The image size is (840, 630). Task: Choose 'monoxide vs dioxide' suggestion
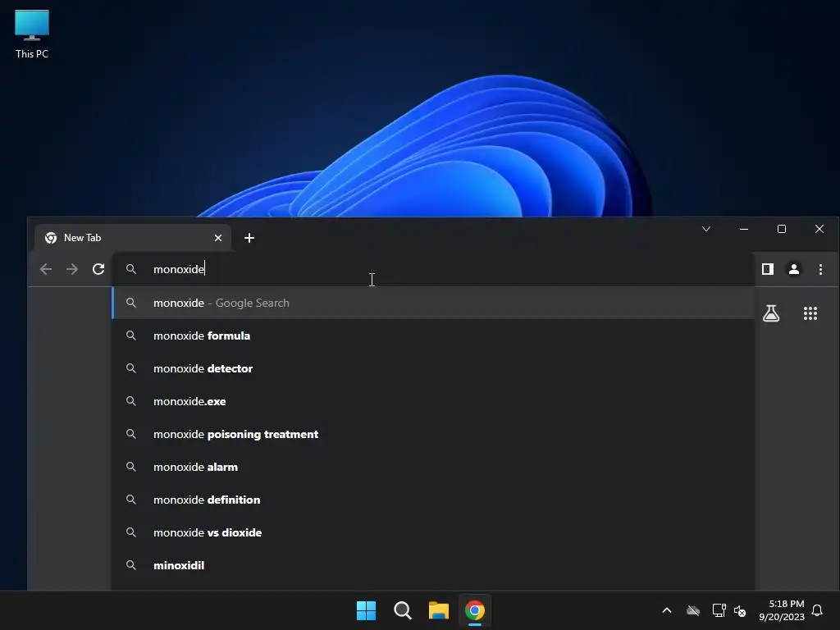coord(433,532)
